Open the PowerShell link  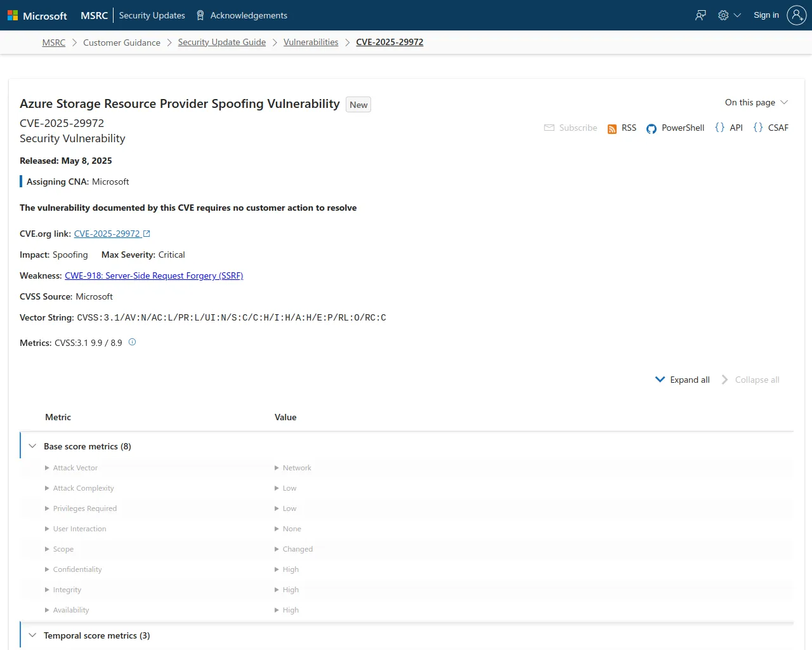[683, 128]
